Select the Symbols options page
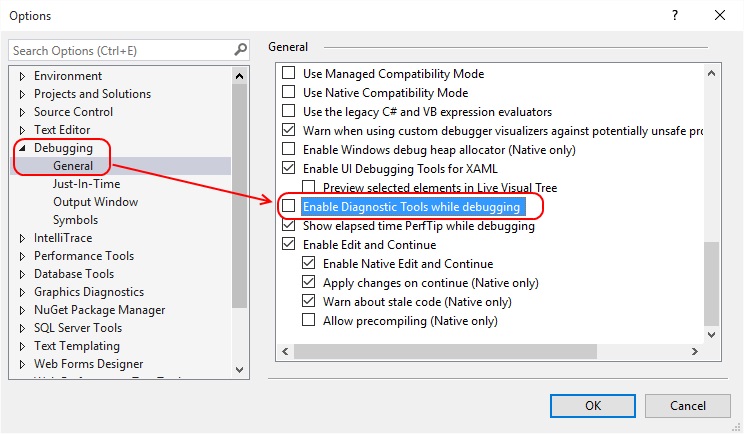 coord(75,220)
